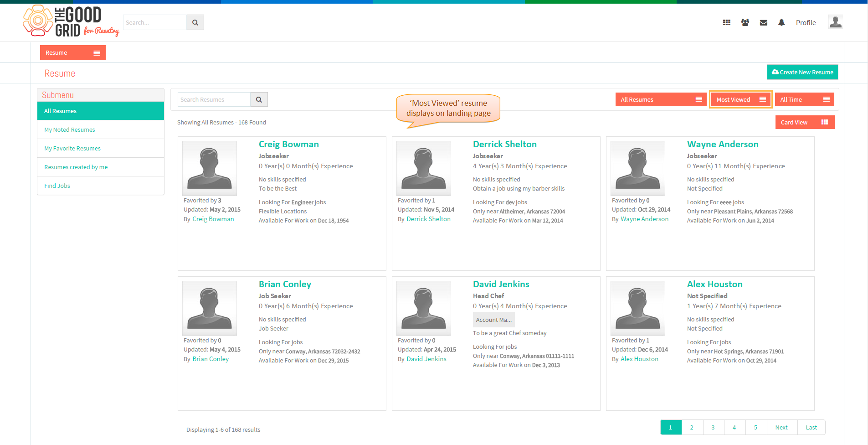868x445 pixels.
Task: Open Brian Conley resume title
Action: (x=285, y=284)
